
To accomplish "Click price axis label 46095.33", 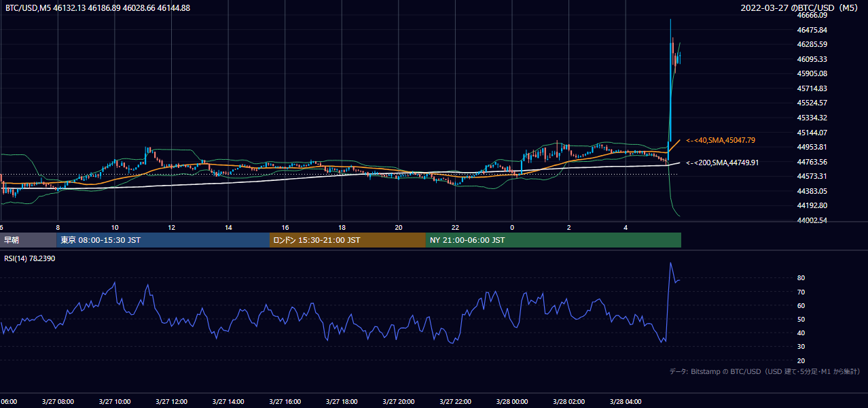I will pos(812,59).
